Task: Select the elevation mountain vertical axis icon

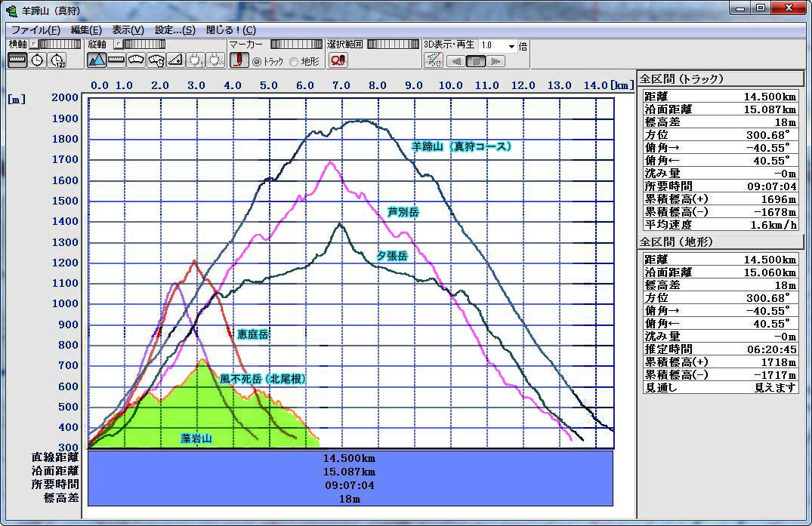Action: (x=96, y=60)
